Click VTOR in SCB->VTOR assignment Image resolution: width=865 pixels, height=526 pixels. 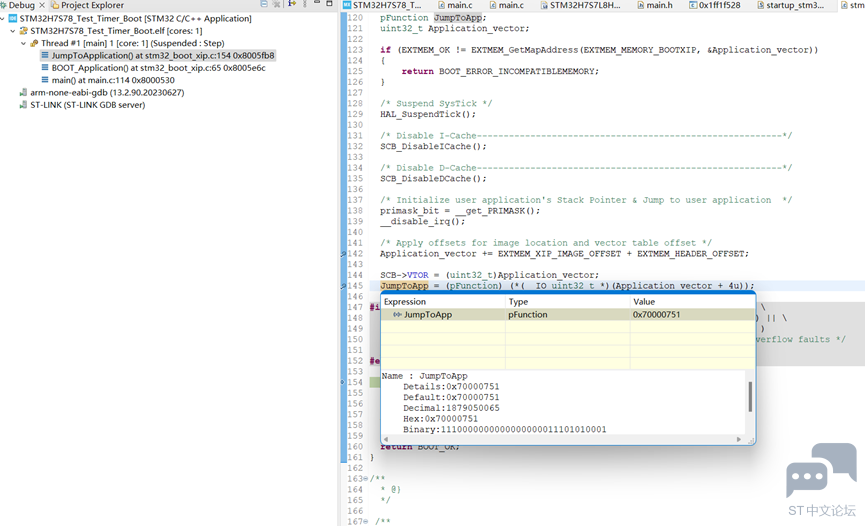click(x=418, y=275)
